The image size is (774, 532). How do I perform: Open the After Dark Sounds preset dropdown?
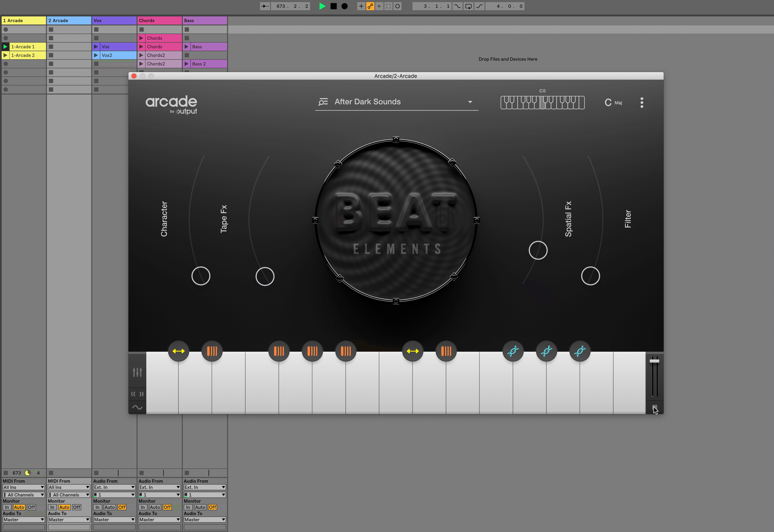point(470,102)
